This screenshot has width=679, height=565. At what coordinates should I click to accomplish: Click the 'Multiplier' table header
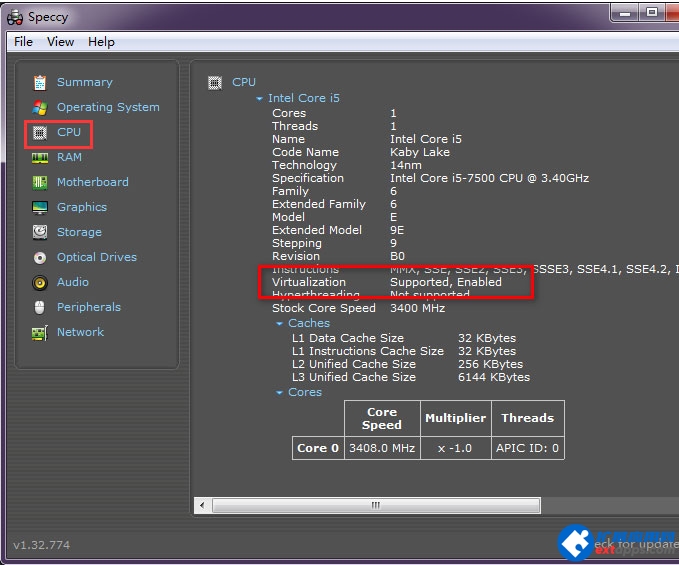tap(456, 418)
